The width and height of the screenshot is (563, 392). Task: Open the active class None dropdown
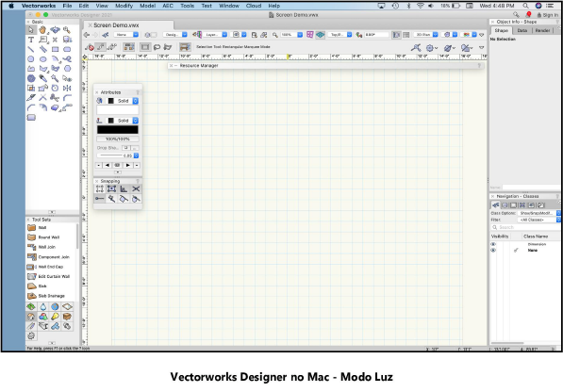[x=126, y=35]
